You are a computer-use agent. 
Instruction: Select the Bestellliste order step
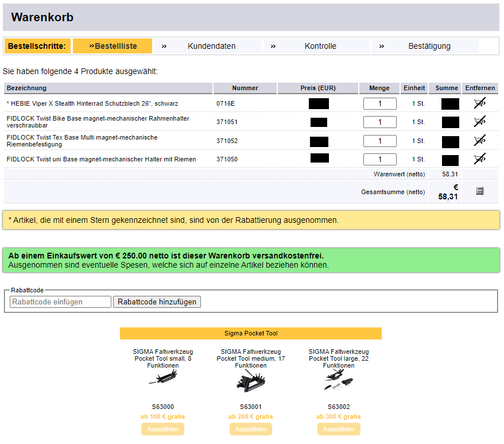tap(113, 46)
